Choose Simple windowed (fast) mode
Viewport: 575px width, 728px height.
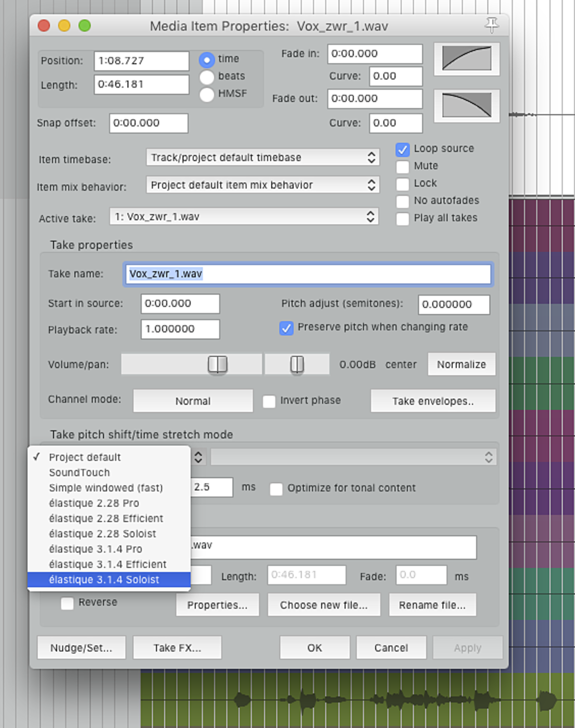coord(109,488)
